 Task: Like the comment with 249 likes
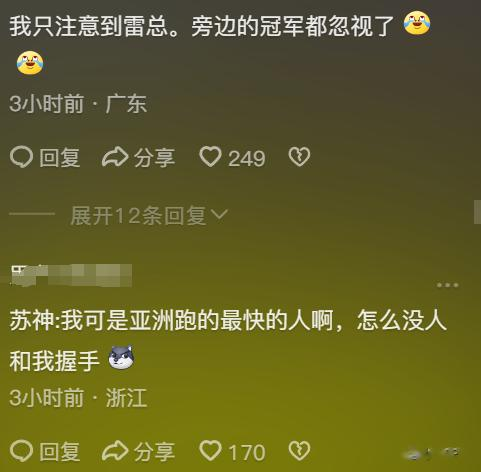click(210, 157)
